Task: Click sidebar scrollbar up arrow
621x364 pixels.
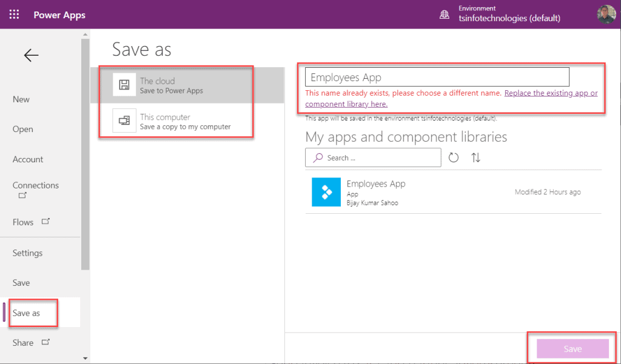Action: click(x=85, y=35)
